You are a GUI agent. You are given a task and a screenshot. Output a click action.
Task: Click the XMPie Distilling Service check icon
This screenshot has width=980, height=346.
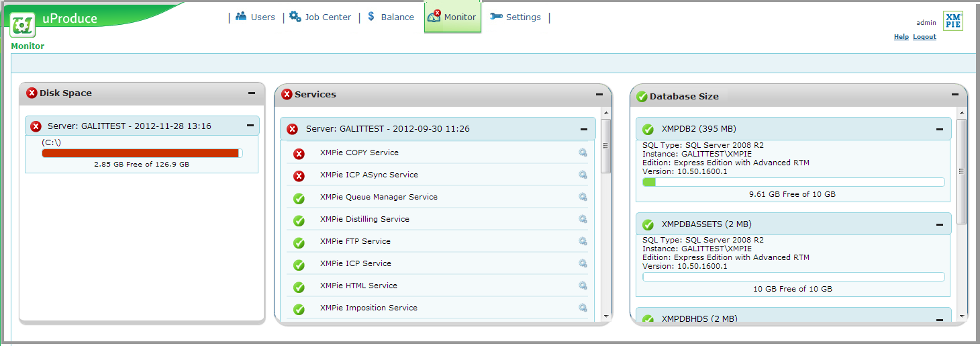tap(299, 220)
